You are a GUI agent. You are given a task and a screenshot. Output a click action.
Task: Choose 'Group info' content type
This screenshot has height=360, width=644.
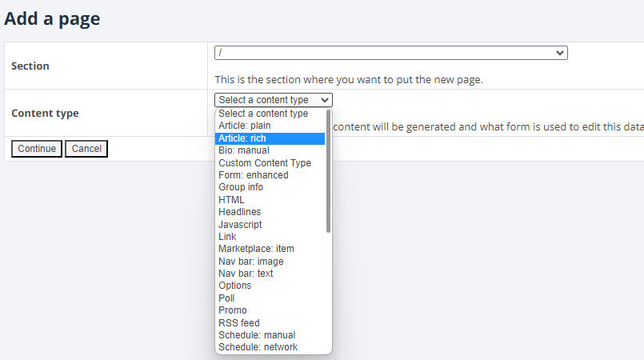[241, 187]
